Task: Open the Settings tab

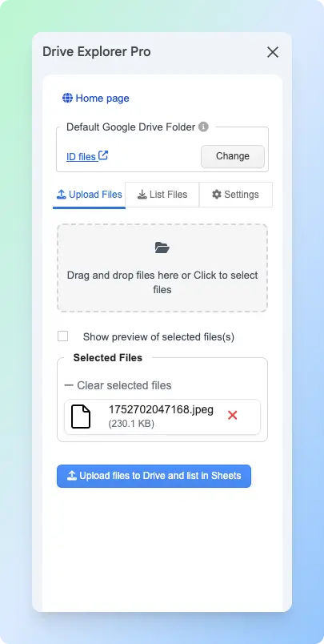Action: 235,195
